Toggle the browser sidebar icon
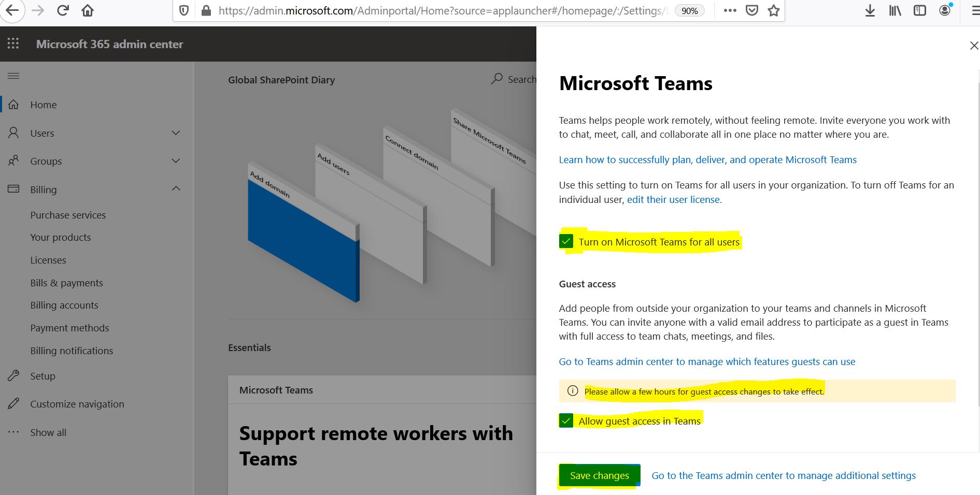The width and height of the screenshot is (980, 495). (920, 10)
